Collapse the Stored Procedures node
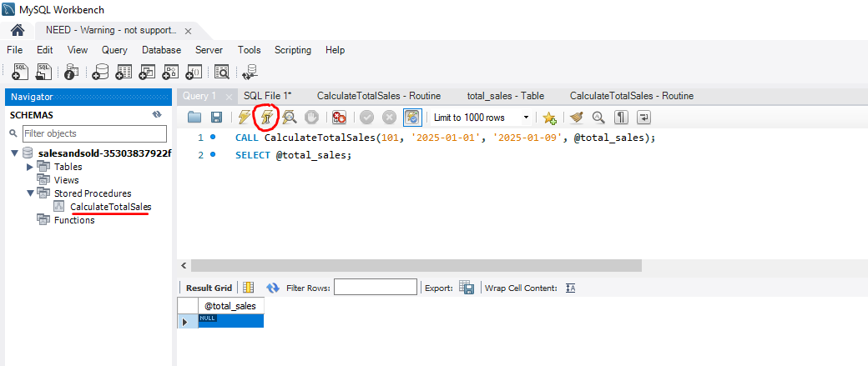868x366 pixels. click(x=30, y=193)
